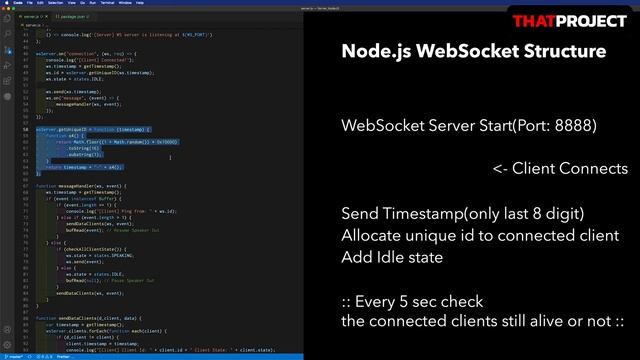
Task: Open the Go menu
Action: [x=82, y=2]
